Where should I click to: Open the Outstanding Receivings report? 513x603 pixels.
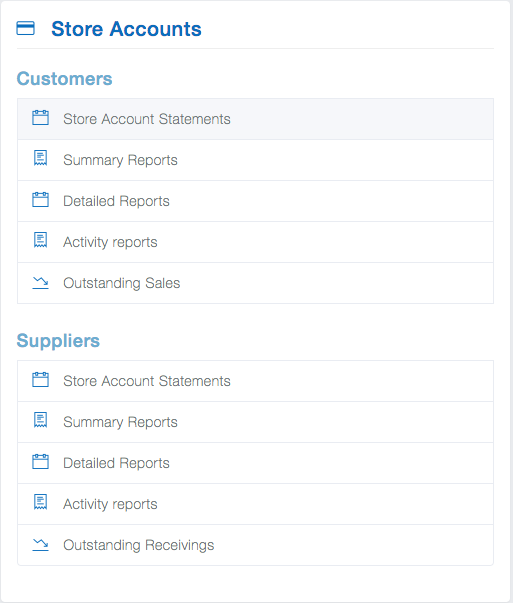[255, 545]
